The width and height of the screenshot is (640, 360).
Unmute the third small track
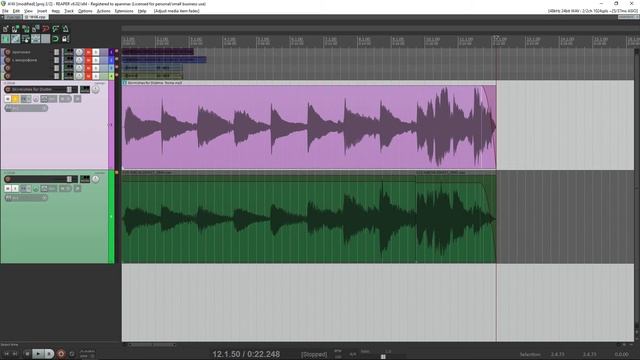point(88,68)
